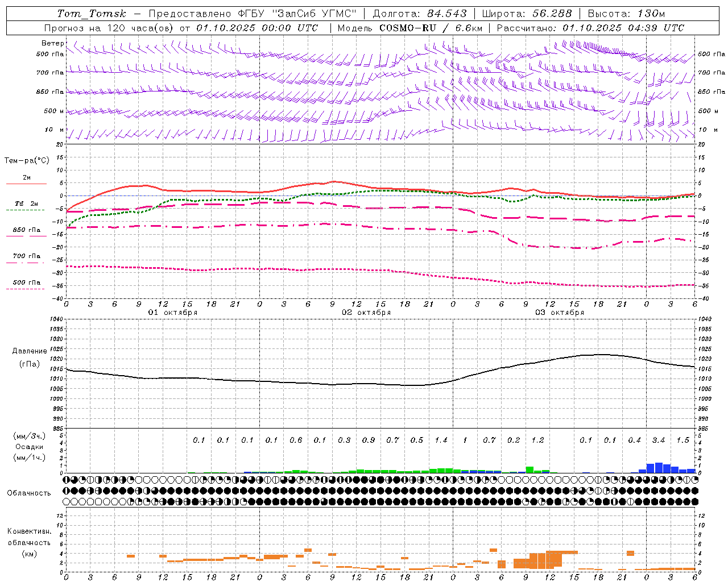Click the 850 гПа temperature legend entry
Screen dimensions: 728x582
coord(26,230)
